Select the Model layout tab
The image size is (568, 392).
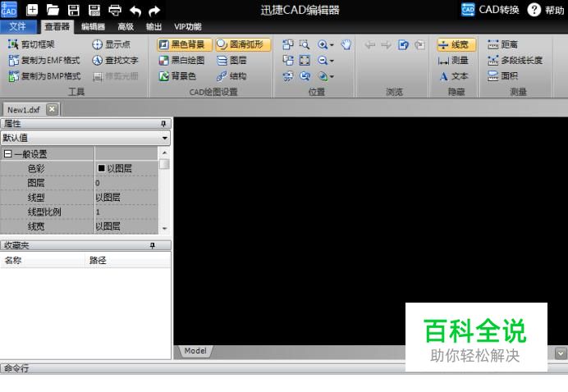tap(195, 351)
